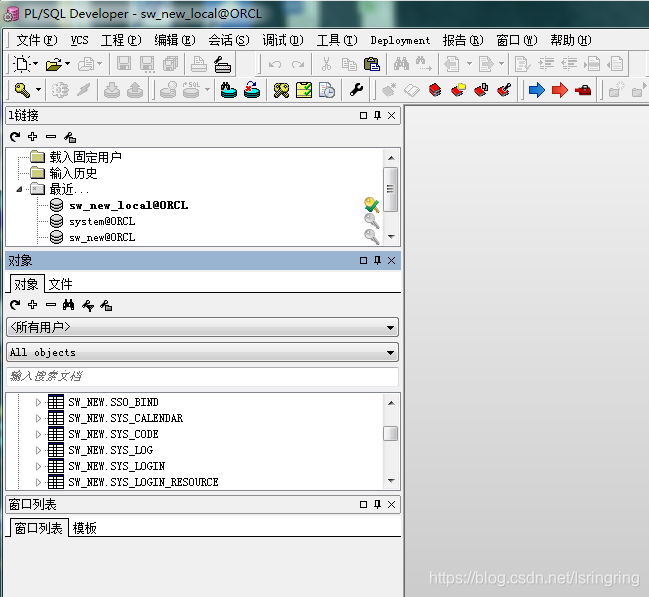Pin the 窗口列表 panel
This screenshot has height=597, width=649.
point(377,504)
